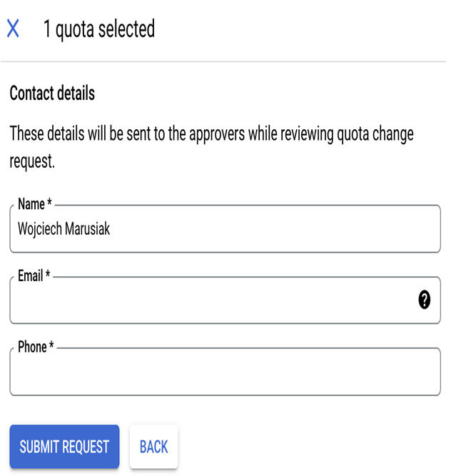Click the word 'request.' ending the description
The width and height of the screenshot is (451, 476).
pyautogui.click(x=32, y=161)
